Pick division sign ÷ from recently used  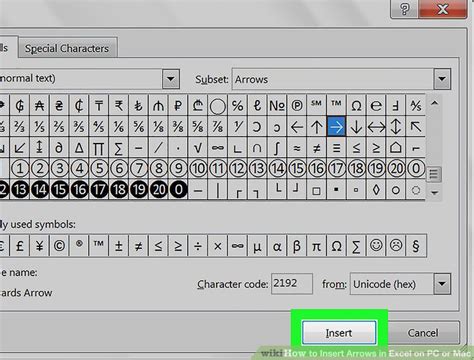(198, 246)
